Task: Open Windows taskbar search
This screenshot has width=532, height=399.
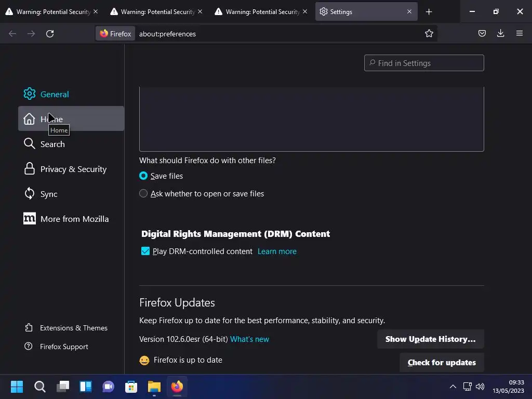Action: pyautogui.click(x=39, y=387)
